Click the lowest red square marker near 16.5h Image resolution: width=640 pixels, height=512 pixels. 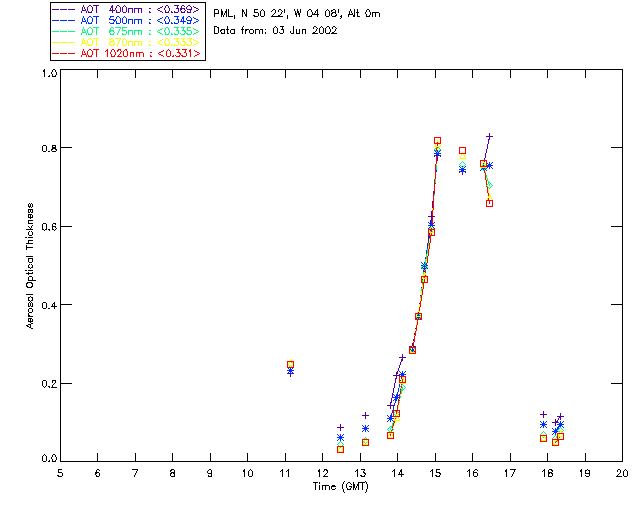pos(490,203)
